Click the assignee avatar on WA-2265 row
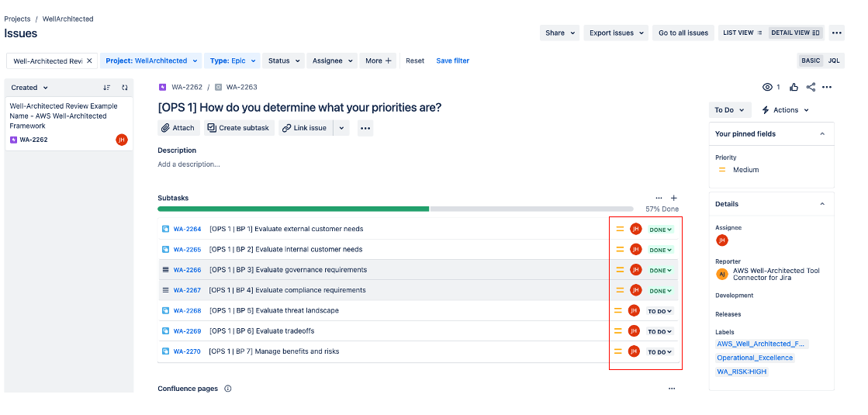This screenshot has width=868, height=415. pyautogui.click(x=635, y=250)
